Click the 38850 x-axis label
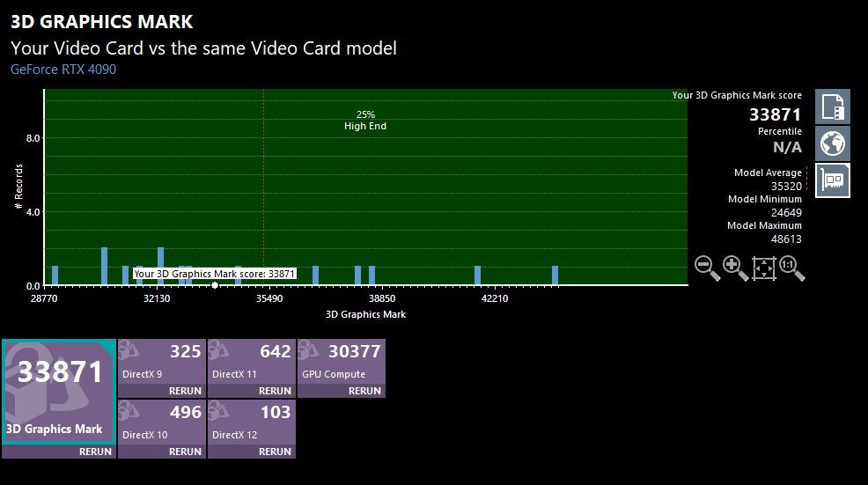 tap(382, 298)
